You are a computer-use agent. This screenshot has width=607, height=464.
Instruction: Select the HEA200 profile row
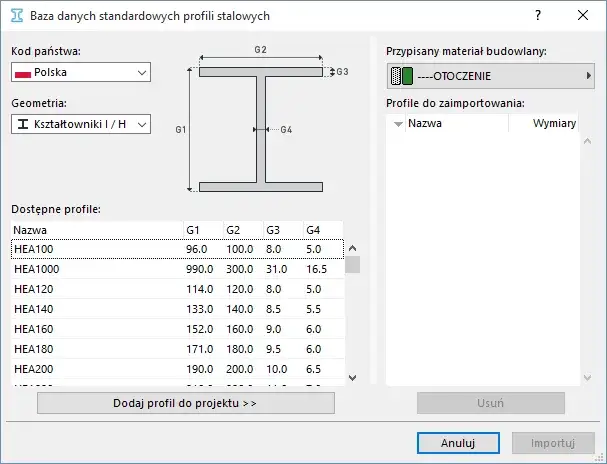(x=176, y=366)
